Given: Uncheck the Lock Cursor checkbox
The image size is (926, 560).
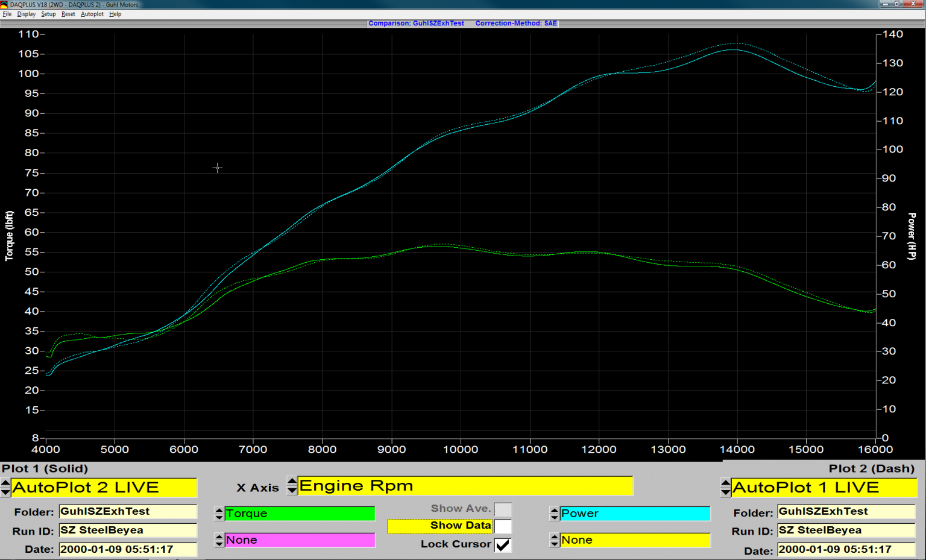Looking at the screenshot, I should (503, 545).
